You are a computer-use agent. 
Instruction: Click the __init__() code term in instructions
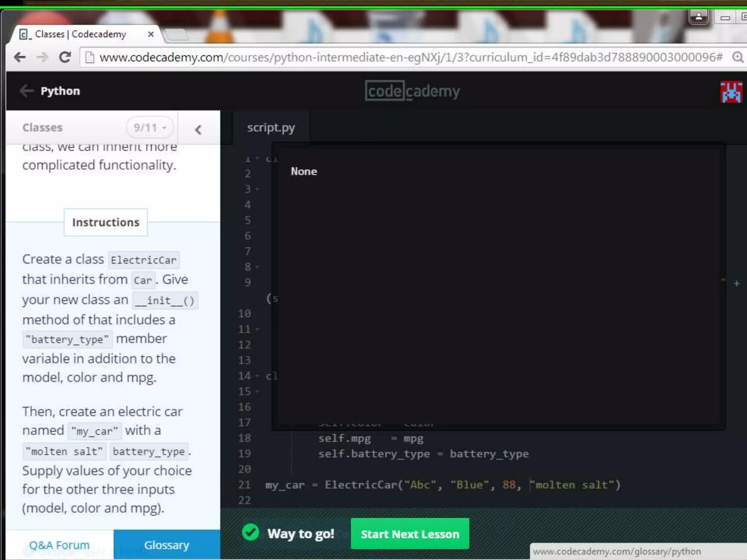[x=165, y=300]
